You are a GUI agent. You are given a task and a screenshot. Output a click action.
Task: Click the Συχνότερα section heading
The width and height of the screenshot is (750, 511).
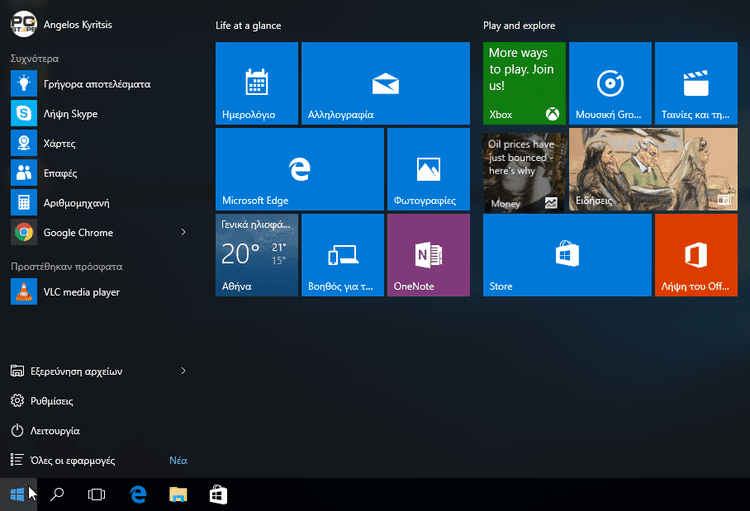(x=34, y=59)
